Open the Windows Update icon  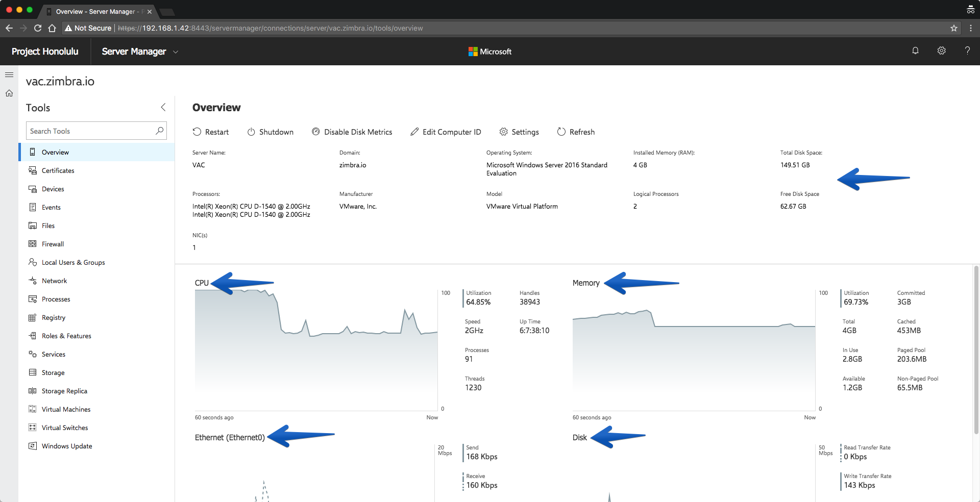click(x=33, y=446)
